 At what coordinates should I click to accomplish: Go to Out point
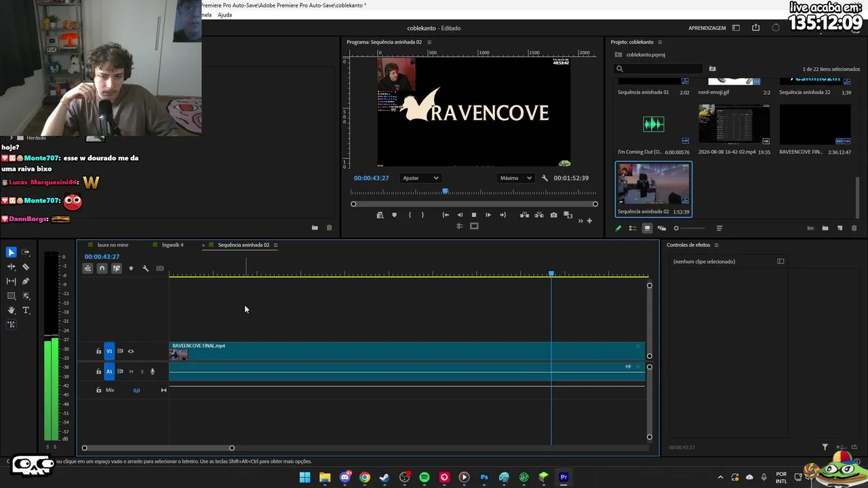point(502,215)
